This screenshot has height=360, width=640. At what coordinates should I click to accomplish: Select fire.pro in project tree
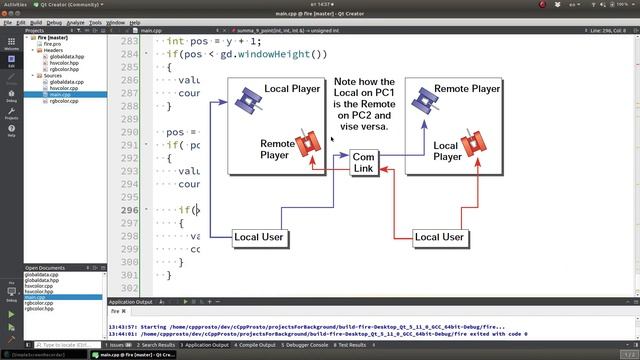coord(52,44)
